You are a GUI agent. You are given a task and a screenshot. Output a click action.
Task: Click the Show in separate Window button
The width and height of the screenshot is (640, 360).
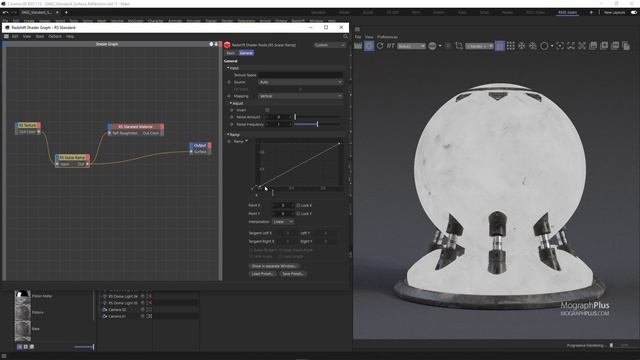pos(274,266)
